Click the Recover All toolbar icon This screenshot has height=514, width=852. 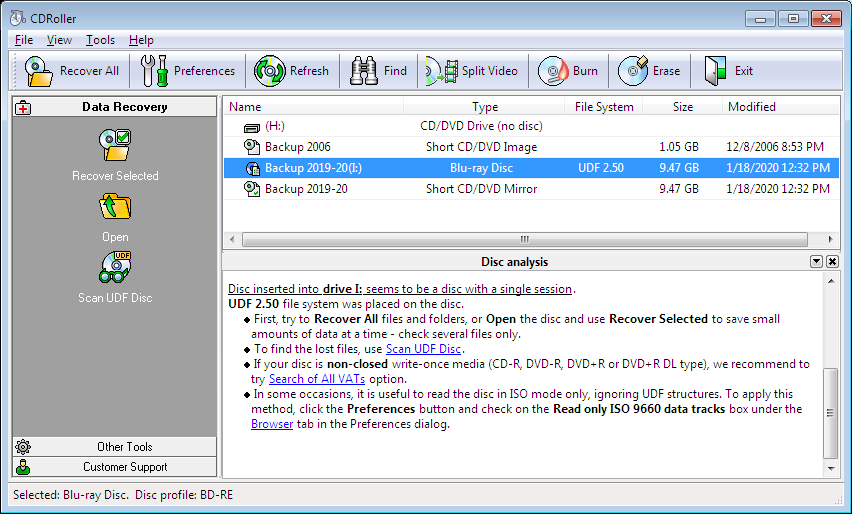[x=39, y=71]
